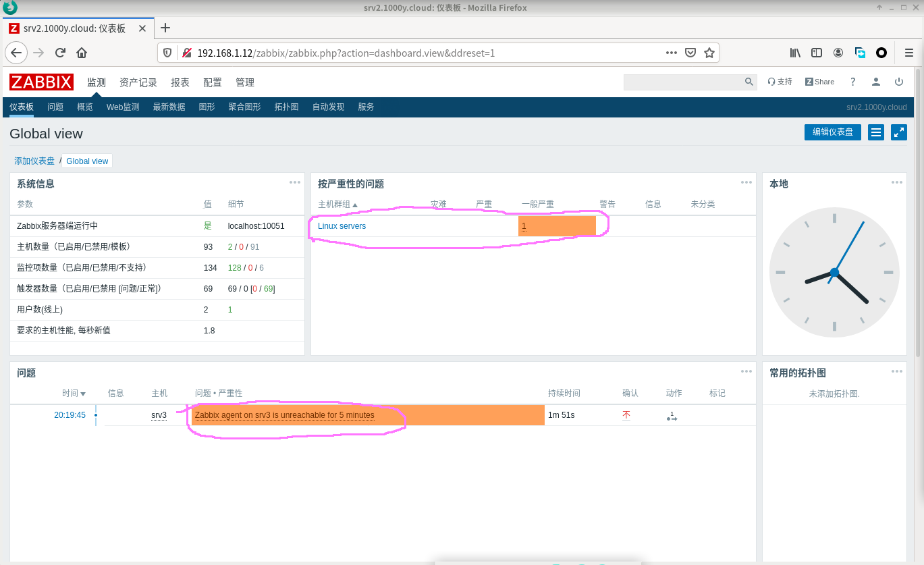This screenshot has width=924, height=565.
Task: Open 问题 widget three-dot menu
Action: (x=746, y=371)
